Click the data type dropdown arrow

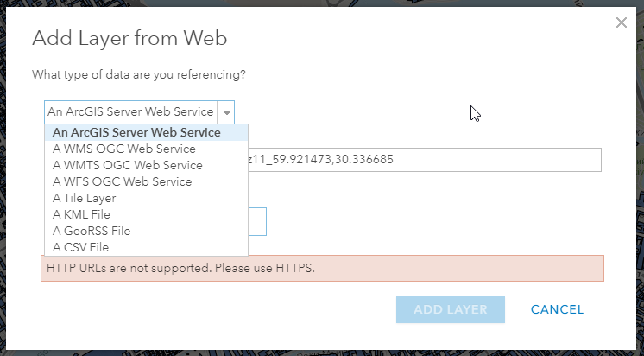click(226, 112)
